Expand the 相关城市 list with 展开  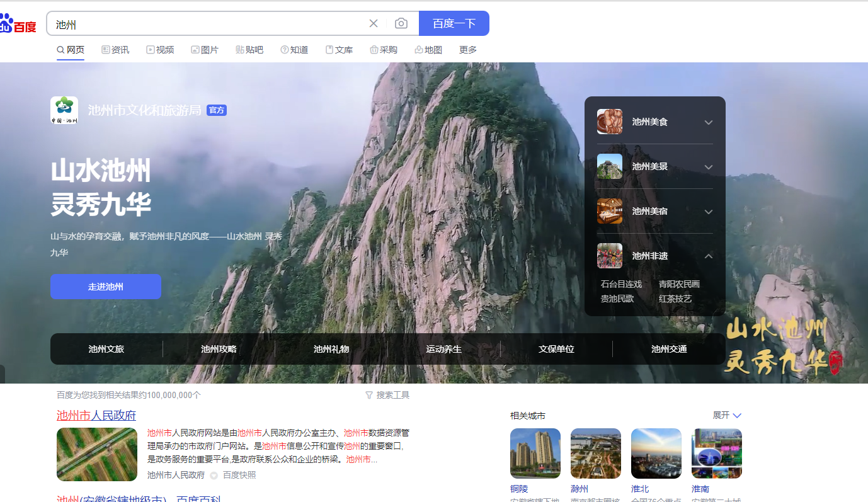click(x=727, y=415)
